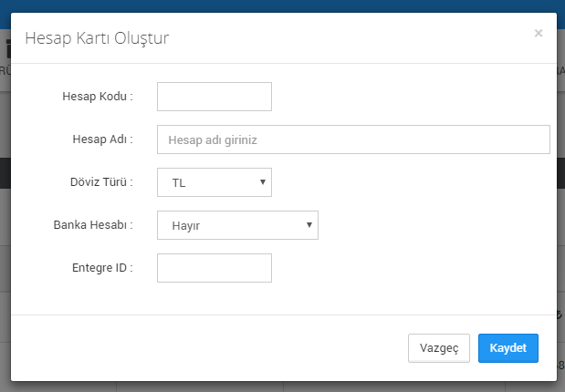Viewport: 565px width, 392px height.
Task: Open the Döviz Türü dropdown
Action: click(x=214, y=182)
